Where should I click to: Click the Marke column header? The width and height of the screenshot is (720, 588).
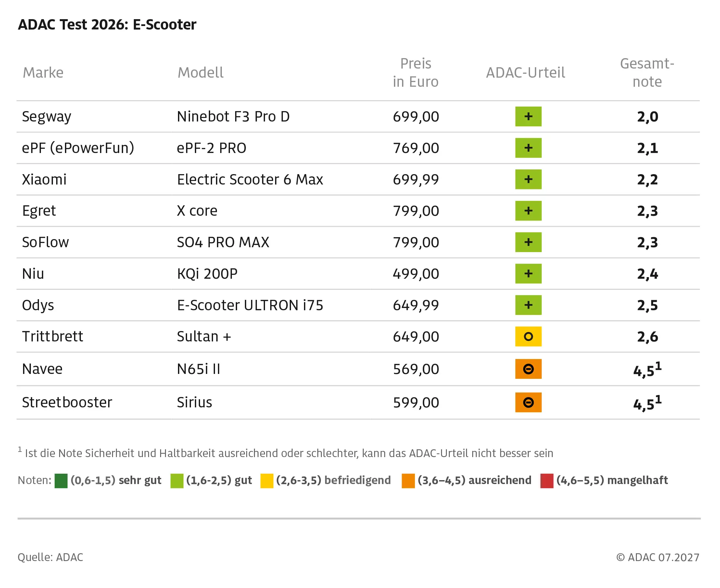coord(43,72)
